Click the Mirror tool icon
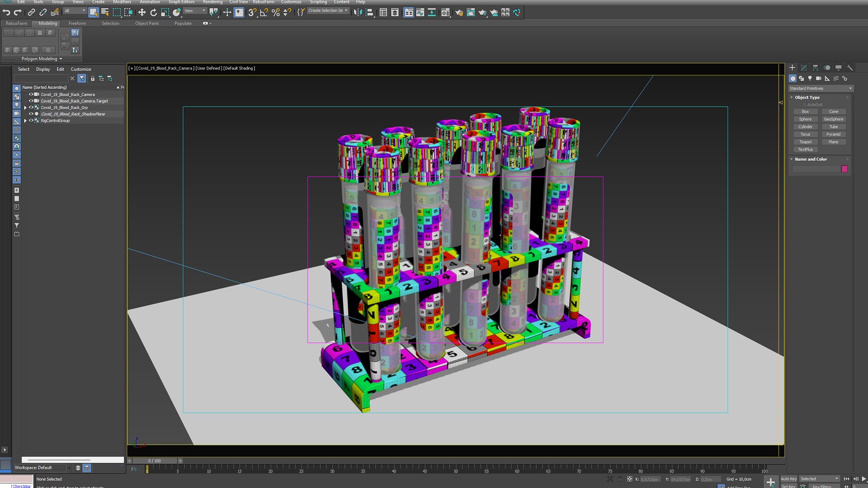Screen dimensions: 868x488 358,13
